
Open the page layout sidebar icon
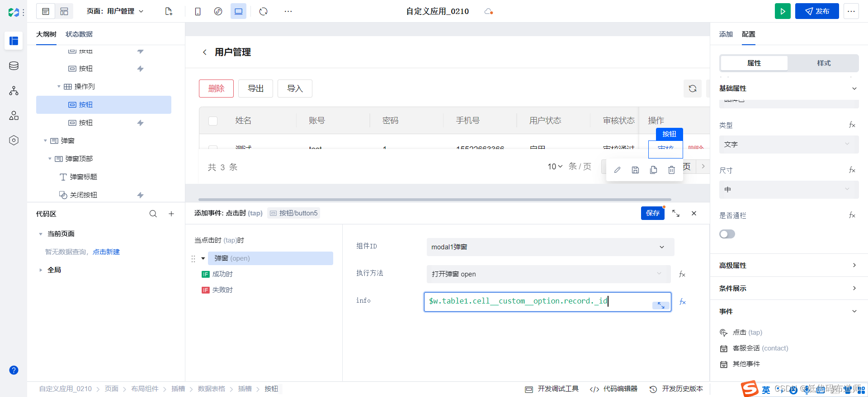pyautogui.click(x=14, y=41)
